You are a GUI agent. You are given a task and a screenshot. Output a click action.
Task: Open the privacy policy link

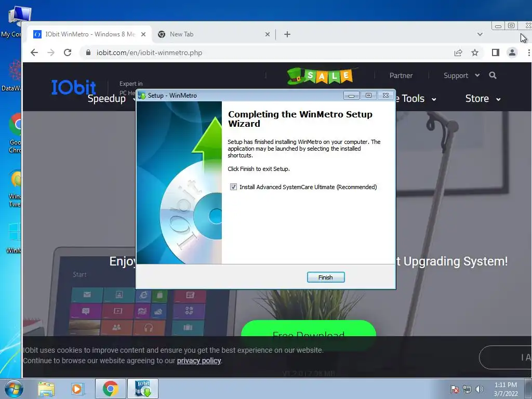coord(199,361)
